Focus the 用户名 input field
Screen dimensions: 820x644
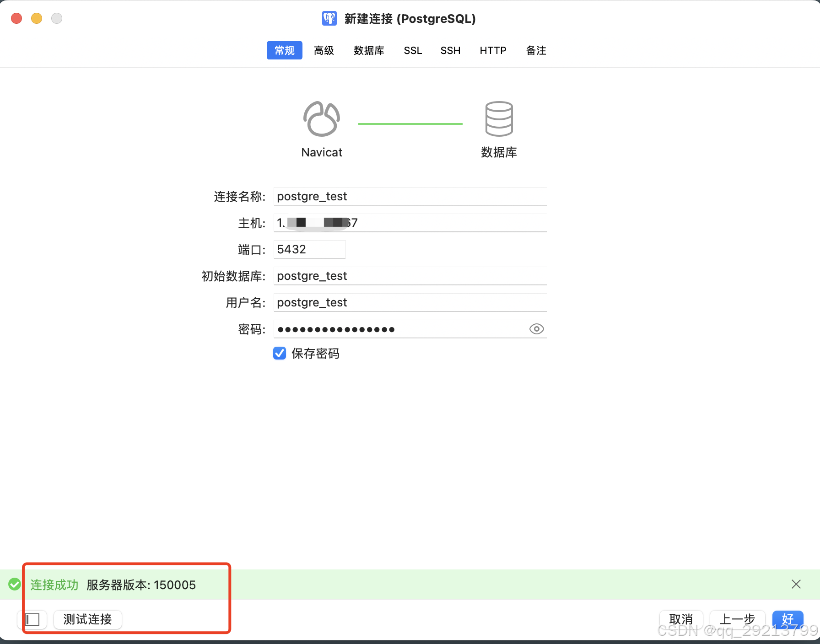pyautogui.click(x=410, y=302)
